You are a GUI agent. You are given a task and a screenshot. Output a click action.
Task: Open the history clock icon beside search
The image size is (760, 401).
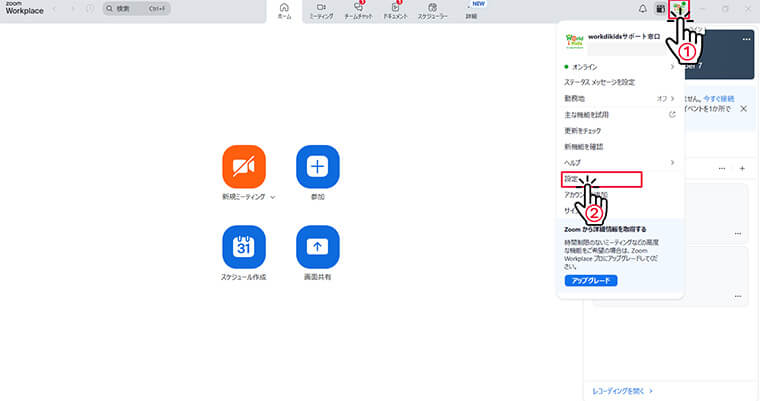pos(90,9)
